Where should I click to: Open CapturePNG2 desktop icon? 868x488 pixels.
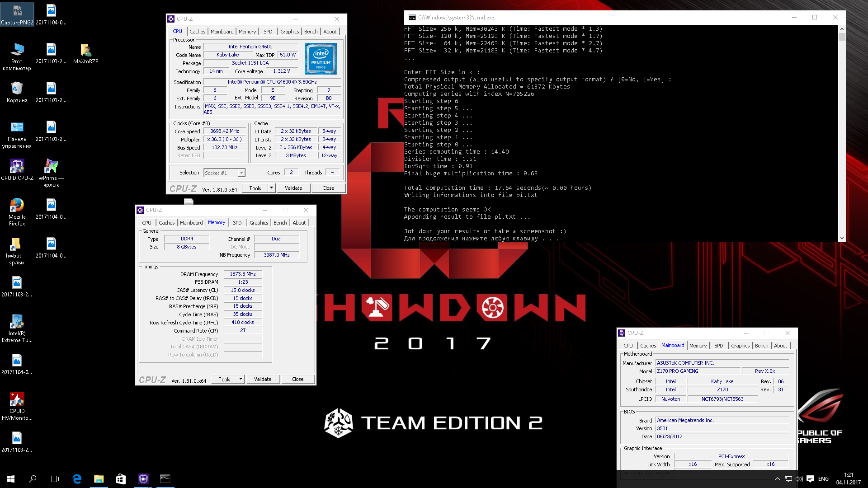(x=17, y=14)
